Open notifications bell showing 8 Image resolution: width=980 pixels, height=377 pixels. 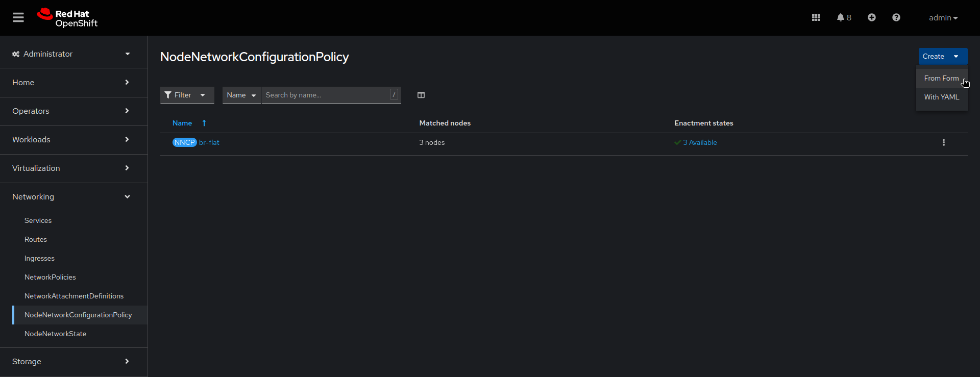(x=844, y=18)
